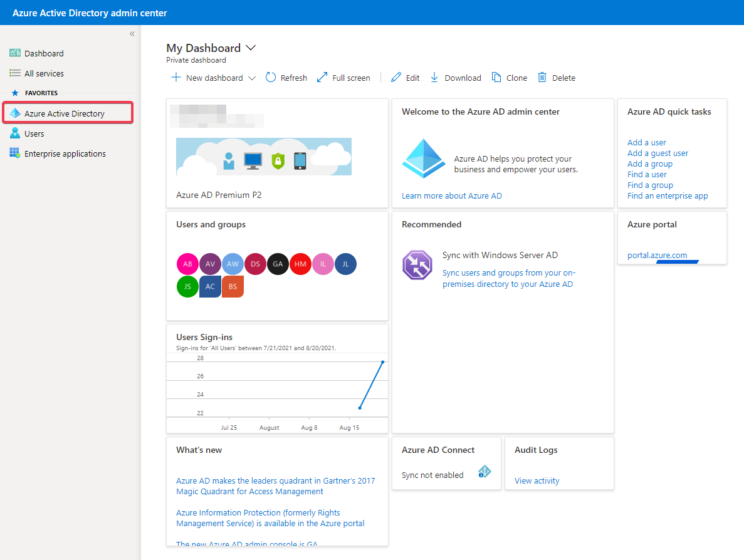Click View activity under Audit Logs
744x560 pixels.
pos(537,480)
